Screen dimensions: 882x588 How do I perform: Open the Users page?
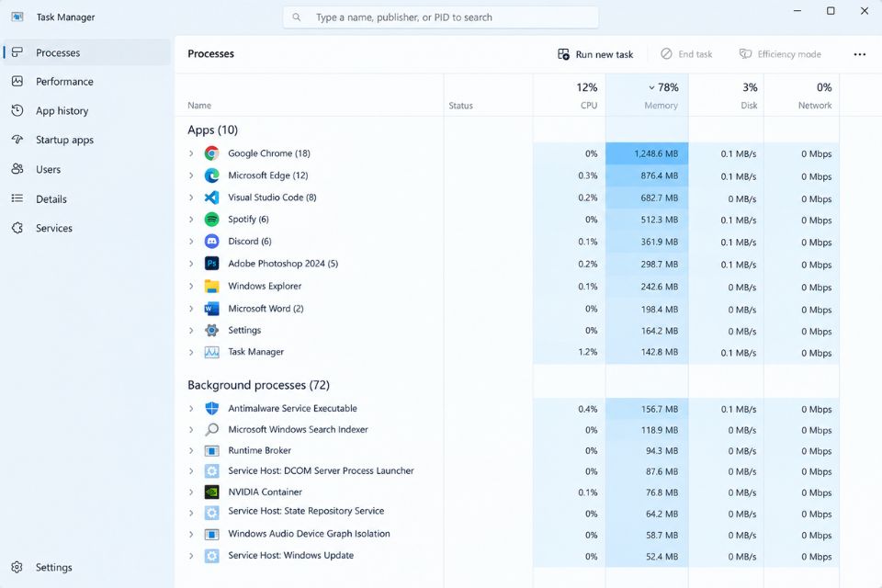86,169
